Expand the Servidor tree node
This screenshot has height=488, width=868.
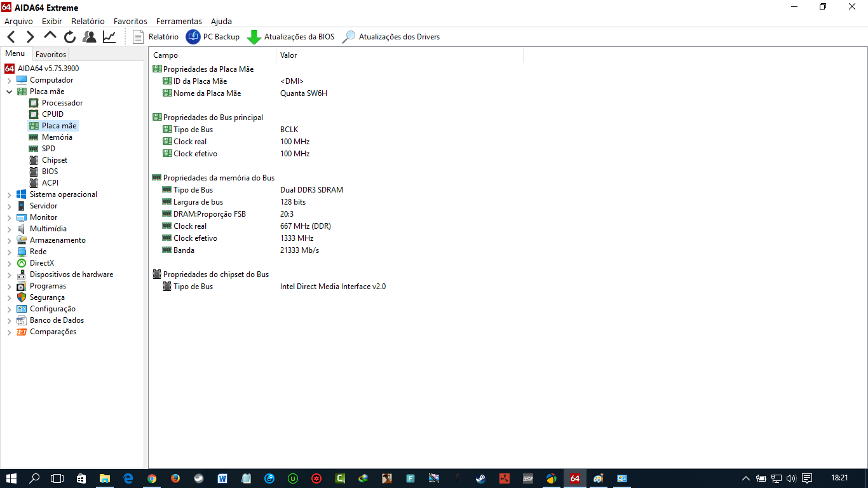pyautogui.click(x=9, y=206)
